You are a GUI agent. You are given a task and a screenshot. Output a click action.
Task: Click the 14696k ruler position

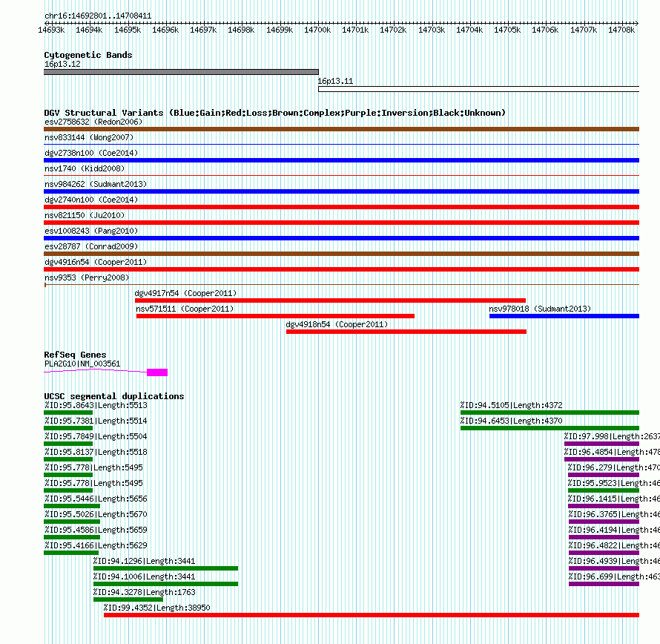(x=165, y=30)
